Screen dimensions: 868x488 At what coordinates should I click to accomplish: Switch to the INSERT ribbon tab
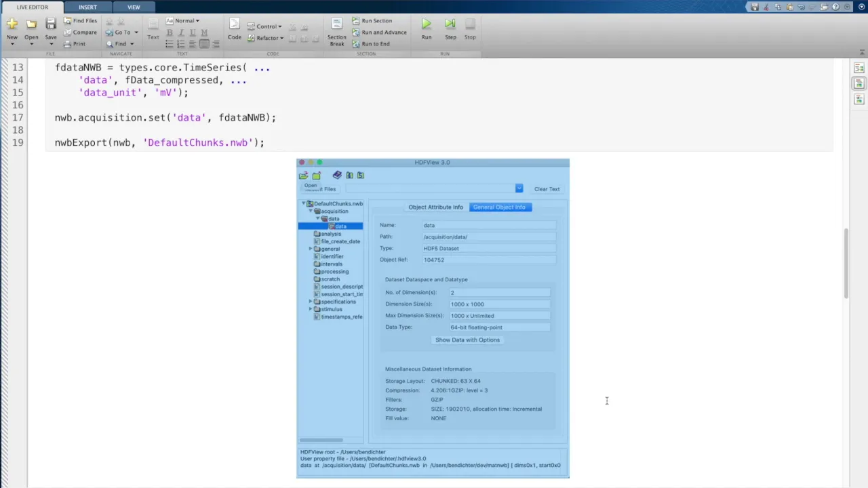click(x=87, y=7)
